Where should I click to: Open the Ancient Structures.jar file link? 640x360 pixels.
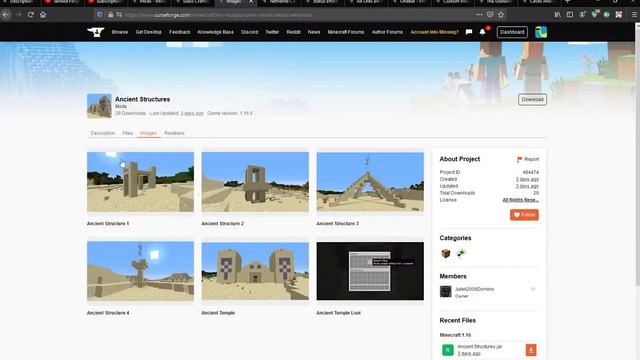tap(480, 347)
